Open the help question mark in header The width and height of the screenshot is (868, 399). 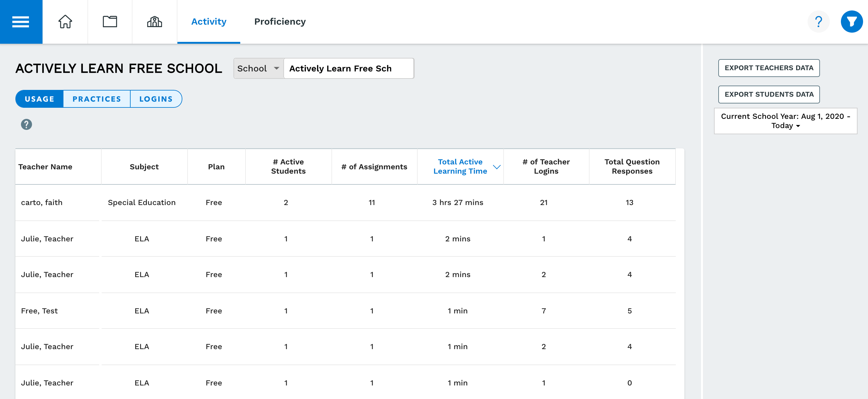click(818, 22)
